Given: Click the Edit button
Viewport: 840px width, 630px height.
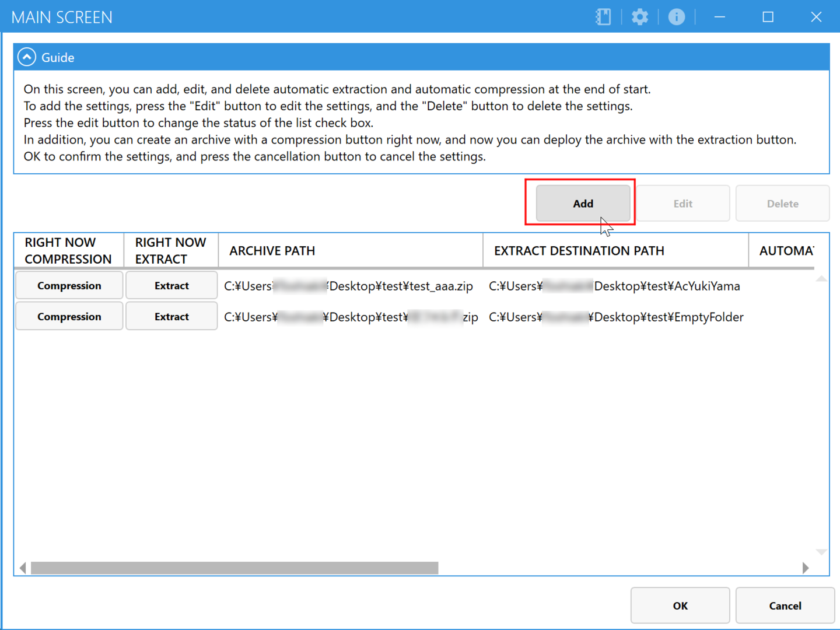Looking at the screenshot, I should [682, 204].
